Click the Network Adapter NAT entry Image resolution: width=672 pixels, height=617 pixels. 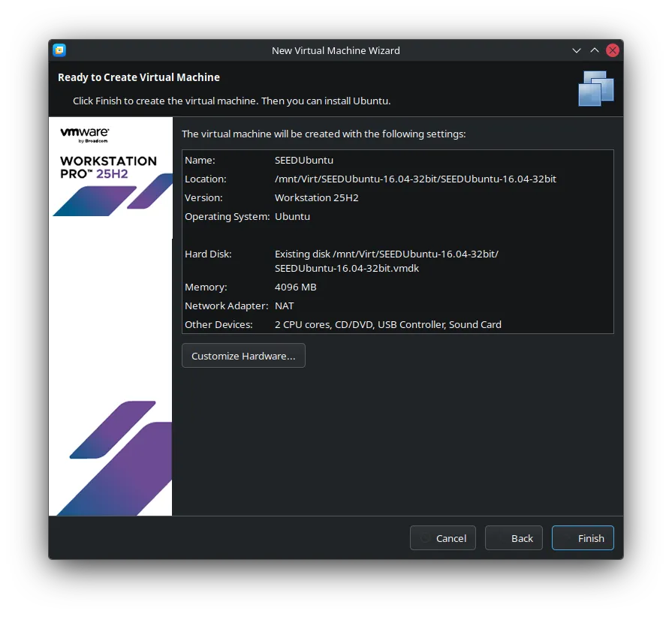tap(285, 305)
